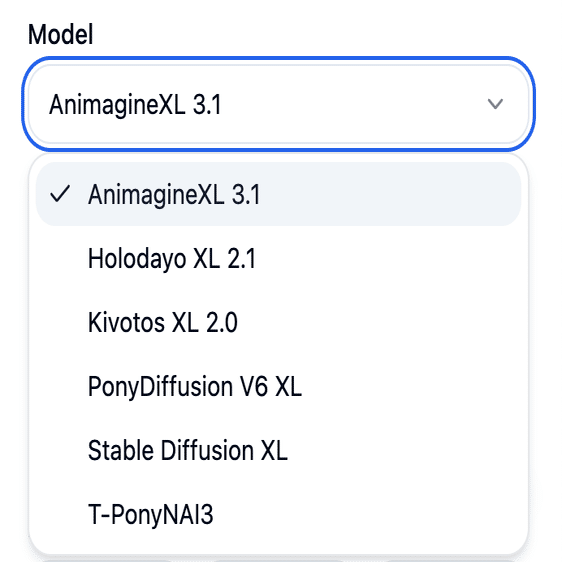Change the model to Stable Diffusion XL
562x562 pixels.
coord(278,450)
